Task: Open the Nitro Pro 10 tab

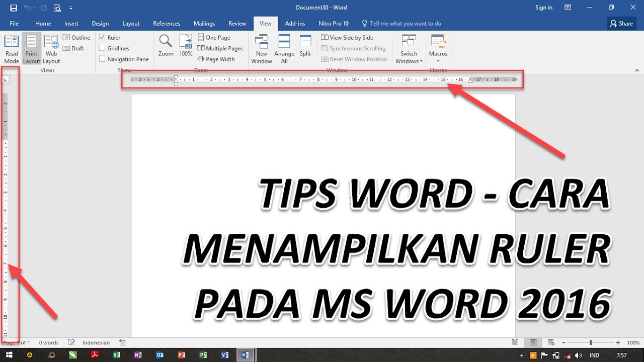Action: [334, 24]
